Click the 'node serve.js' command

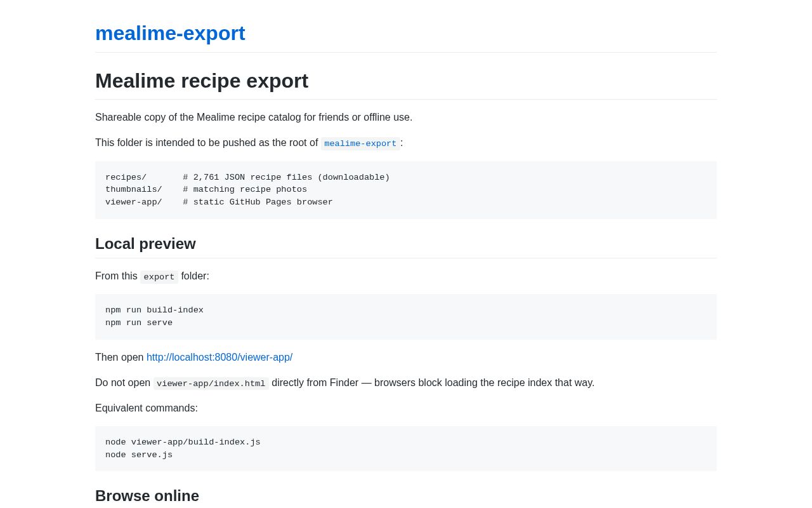(x=139, y=455)
